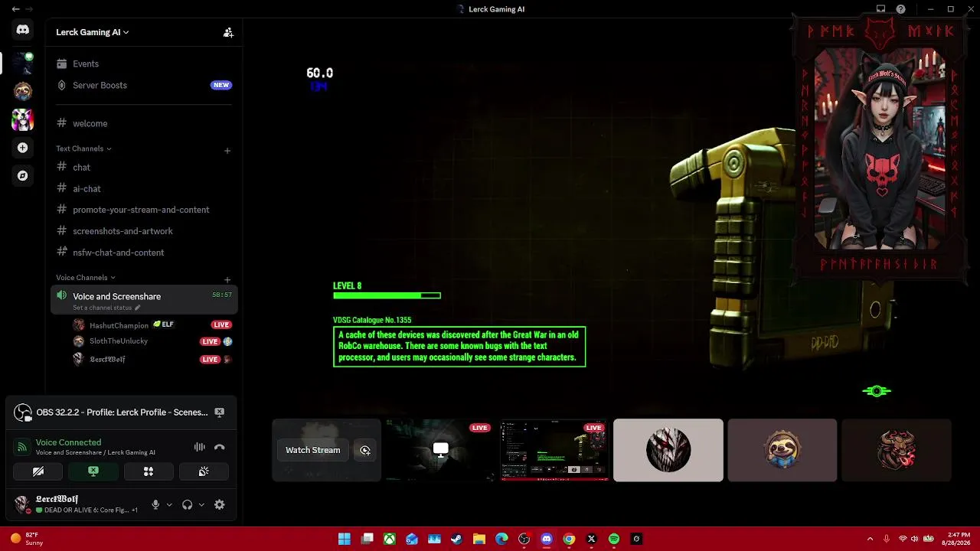Open Discover servers compass icon
Image resolution: width=980 pixels, height=551 pixels.
click(x=23, y=176)
